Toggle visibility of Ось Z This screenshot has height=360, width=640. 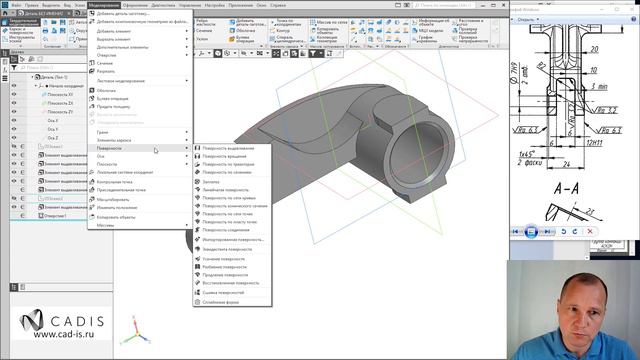[14, 138]
